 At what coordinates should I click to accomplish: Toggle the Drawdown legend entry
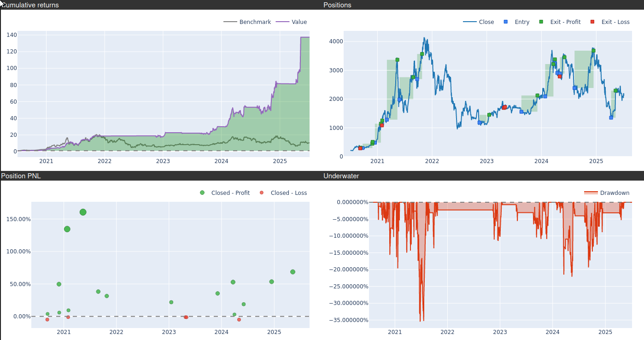[x=614, y=193]
